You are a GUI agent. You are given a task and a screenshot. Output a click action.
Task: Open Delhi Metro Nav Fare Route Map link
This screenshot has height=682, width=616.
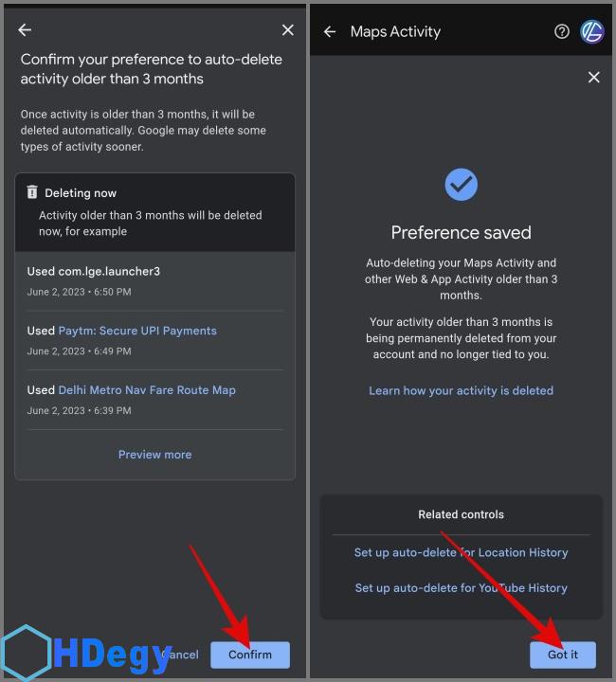147,389
